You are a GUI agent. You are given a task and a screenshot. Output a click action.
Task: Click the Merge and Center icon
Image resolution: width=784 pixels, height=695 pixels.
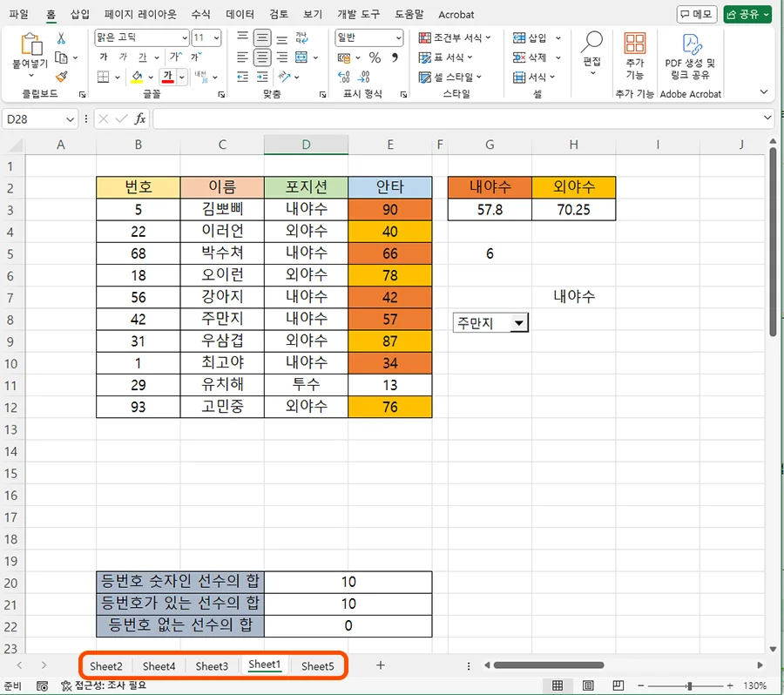[301, 57]
